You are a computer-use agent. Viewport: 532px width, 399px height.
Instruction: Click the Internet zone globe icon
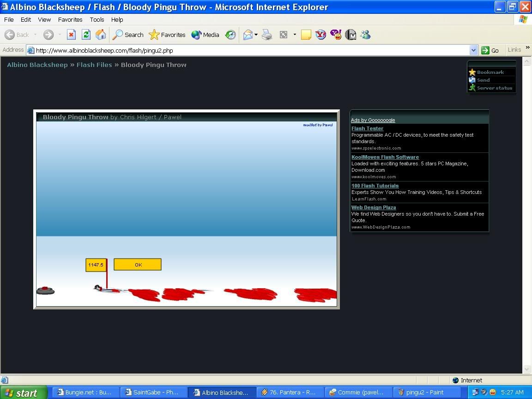456,381
